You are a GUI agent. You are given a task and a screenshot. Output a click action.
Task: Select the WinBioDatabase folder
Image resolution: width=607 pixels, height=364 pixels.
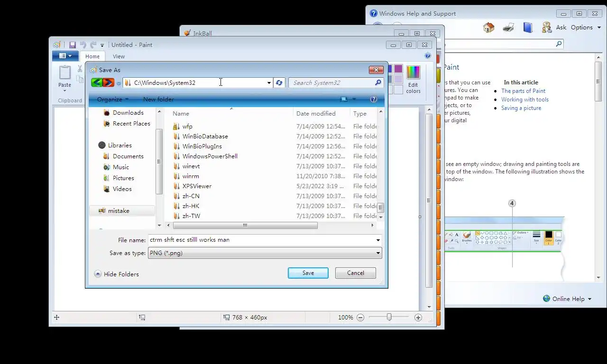coord(200,136)
